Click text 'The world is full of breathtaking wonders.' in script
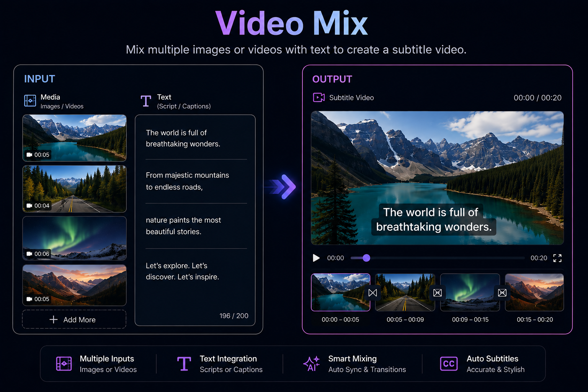The image size is (588, 392). pyautogui.click(x=183, y=138)
